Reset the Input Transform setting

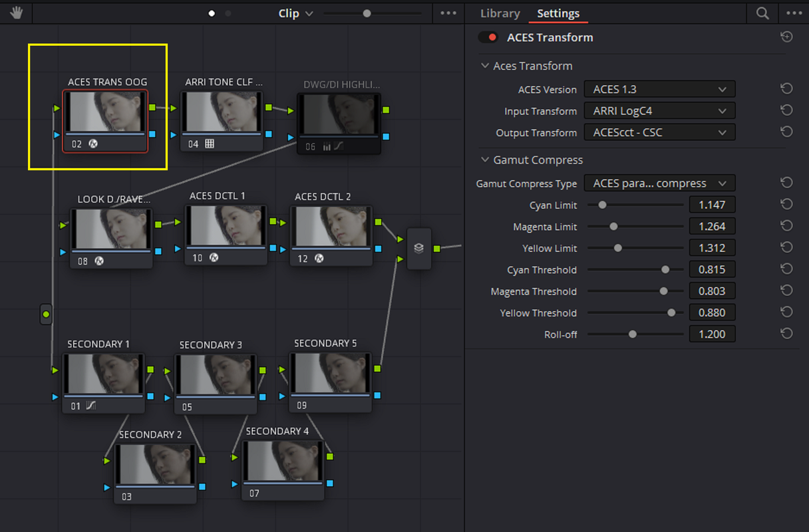pos(786,111)
